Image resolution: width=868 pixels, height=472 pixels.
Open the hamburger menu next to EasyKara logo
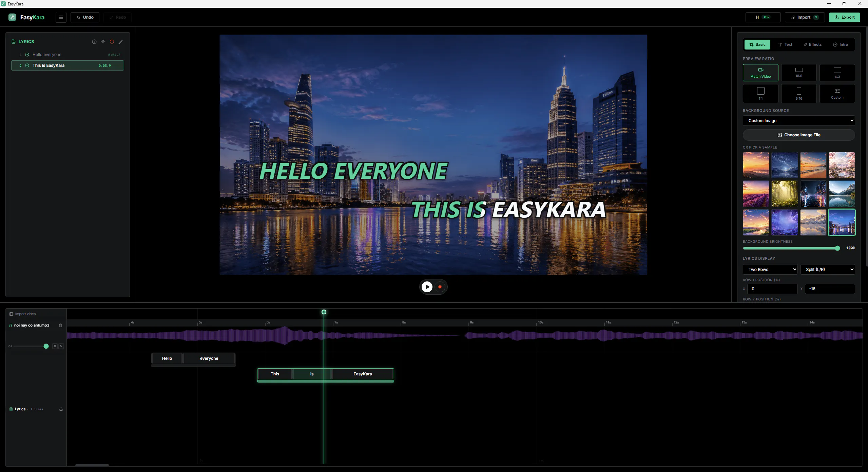[61, 17]
